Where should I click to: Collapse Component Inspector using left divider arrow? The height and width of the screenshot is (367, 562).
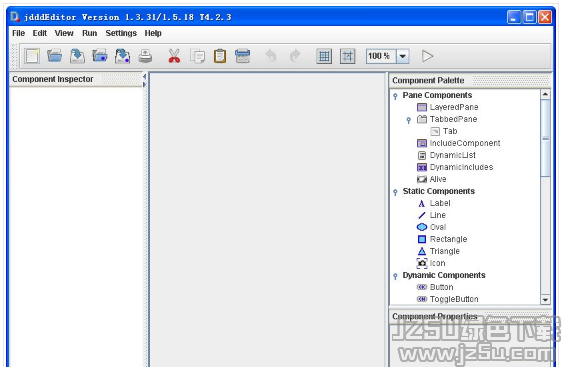[x=144, y=77]
